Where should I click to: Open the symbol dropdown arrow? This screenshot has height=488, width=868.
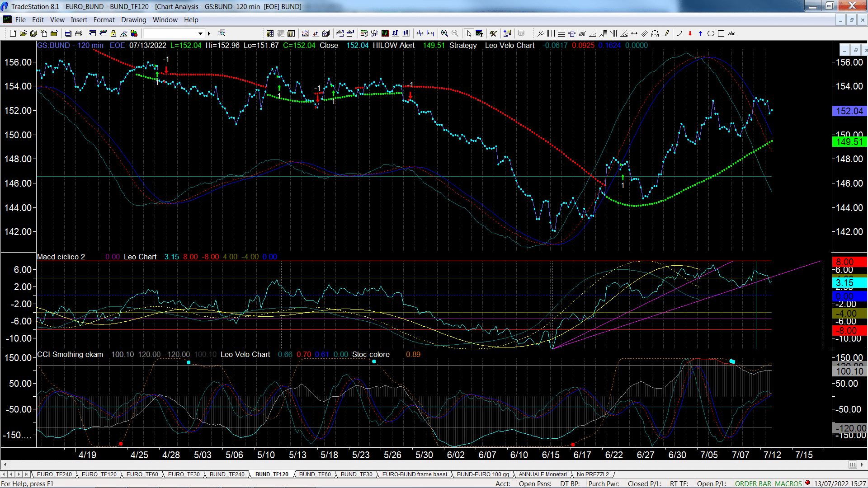200,33
